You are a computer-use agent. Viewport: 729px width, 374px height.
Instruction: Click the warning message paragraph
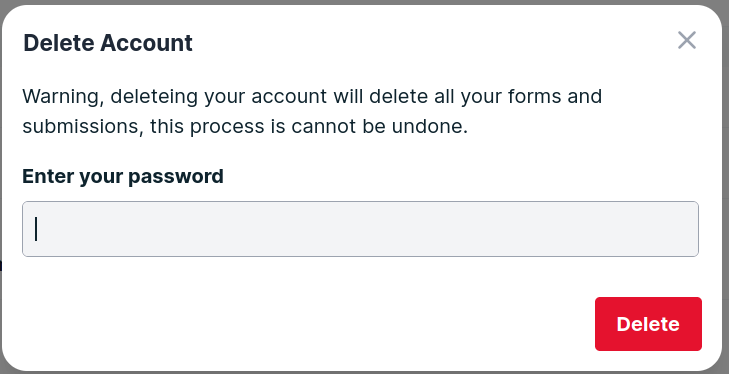(312, 112)
